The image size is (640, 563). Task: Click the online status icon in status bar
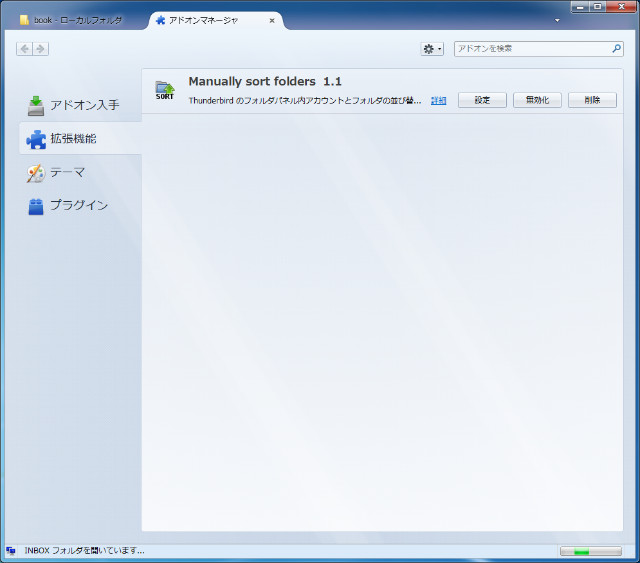[x=11, y=551]
